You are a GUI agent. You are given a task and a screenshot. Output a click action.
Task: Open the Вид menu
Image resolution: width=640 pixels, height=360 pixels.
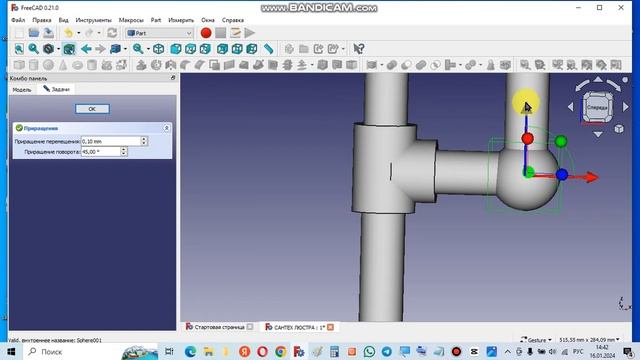click(x=63, y=20)
